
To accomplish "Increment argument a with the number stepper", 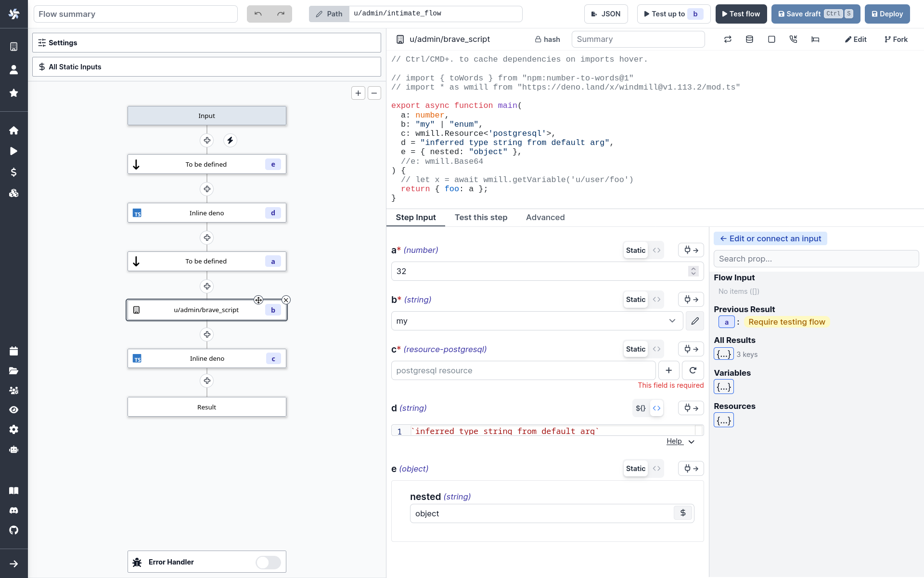I will pos(693,268).
